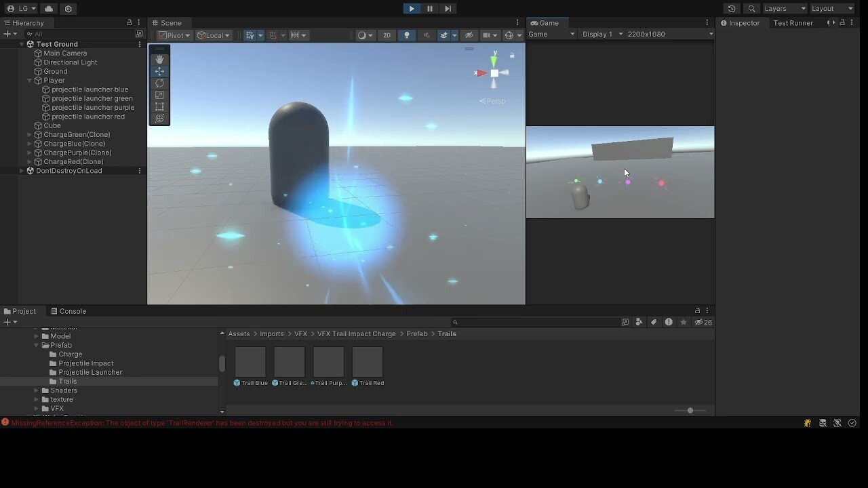The width and height of the screenshot is (868, 488).
Task: Collapse the Player hierarchy item
Action: (30, 80)
